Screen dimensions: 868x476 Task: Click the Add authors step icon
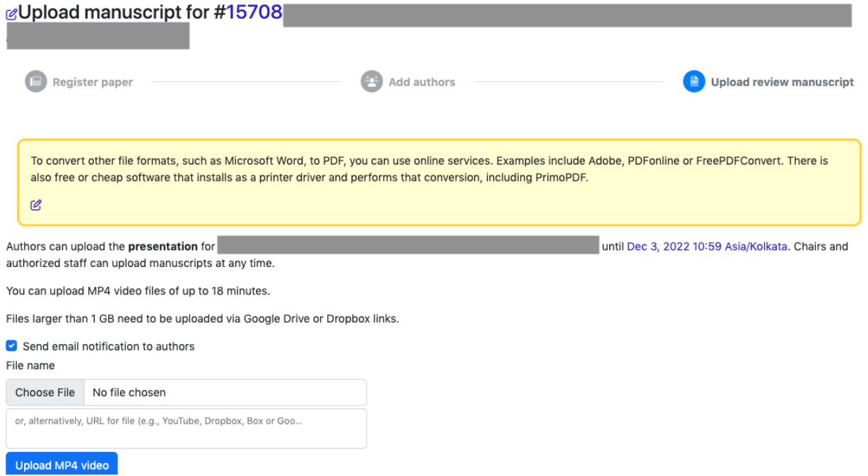click(371, 82)
